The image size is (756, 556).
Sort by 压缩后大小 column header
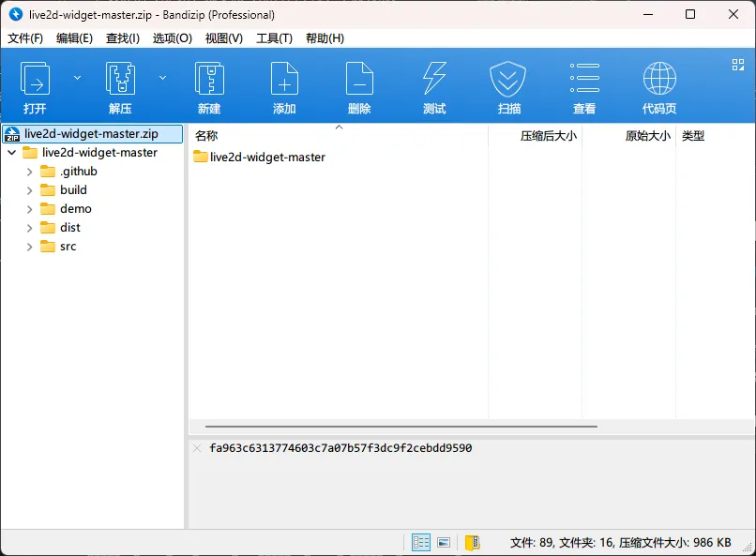point(548,136)
